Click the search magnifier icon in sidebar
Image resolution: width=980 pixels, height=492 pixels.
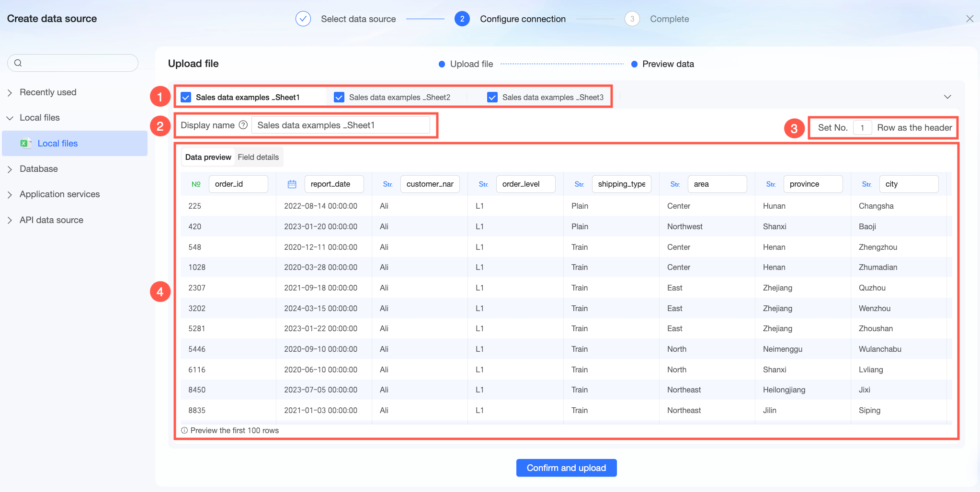point(18,63)
